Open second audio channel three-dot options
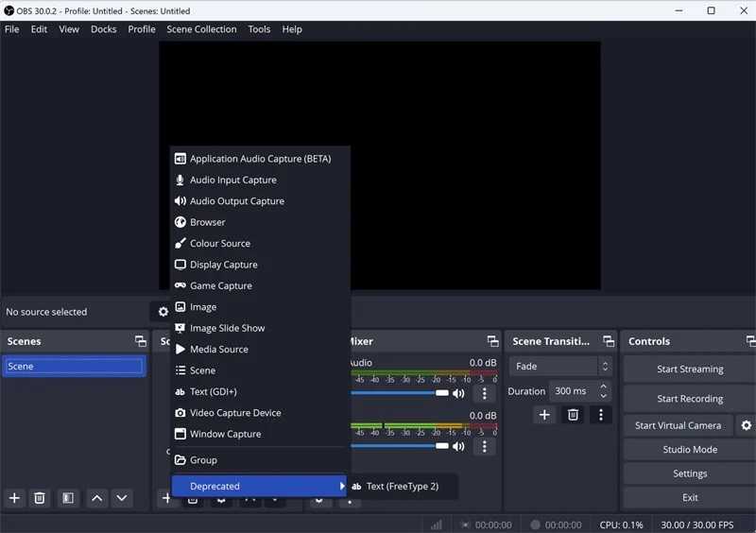 coord(485,447)
